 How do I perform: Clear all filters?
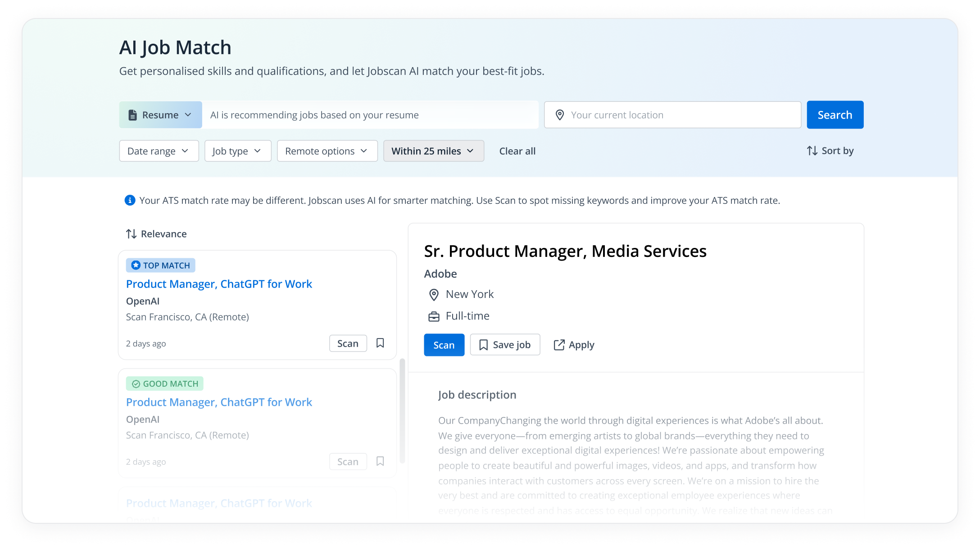(x=517, y=151)
